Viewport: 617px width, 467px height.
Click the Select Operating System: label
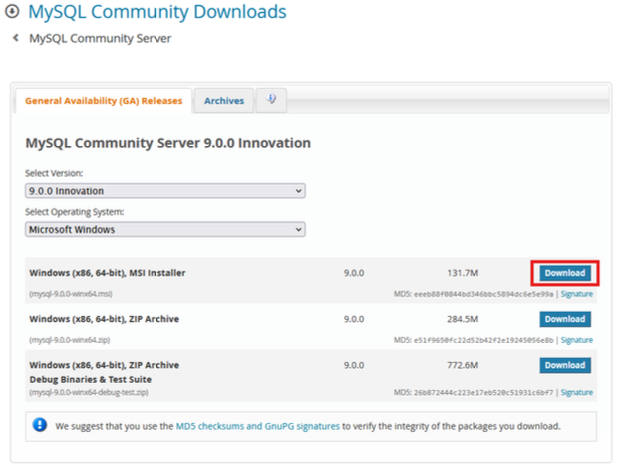74,212
